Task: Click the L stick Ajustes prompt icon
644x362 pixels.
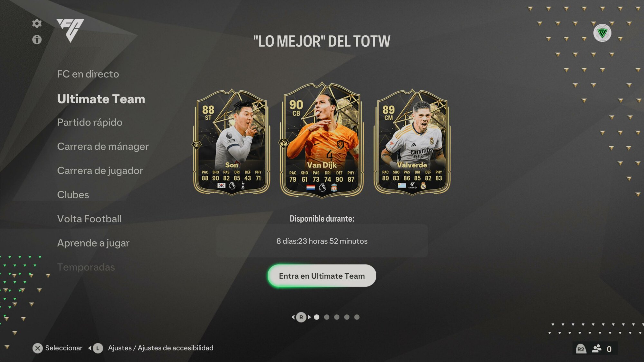Action: [x=98, y=348]
